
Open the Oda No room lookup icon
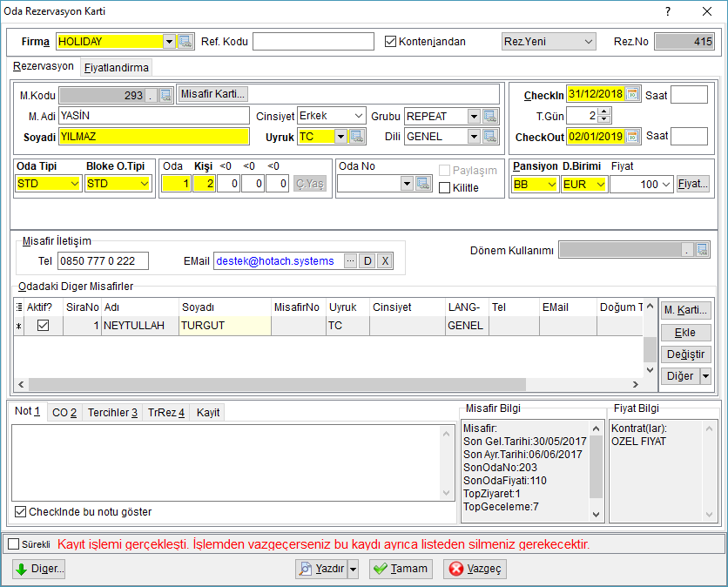click(x=423, y=184)
